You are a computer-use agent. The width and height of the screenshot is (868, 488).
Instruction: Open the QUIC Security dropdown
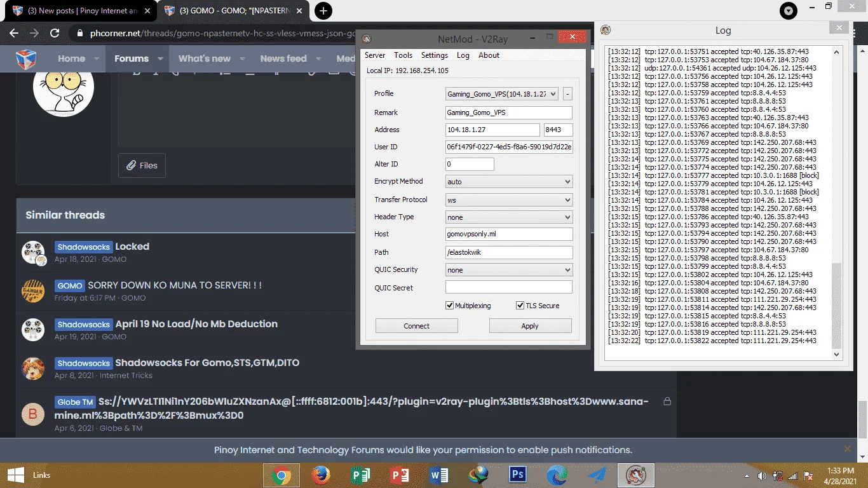click(x=509, y=270)
